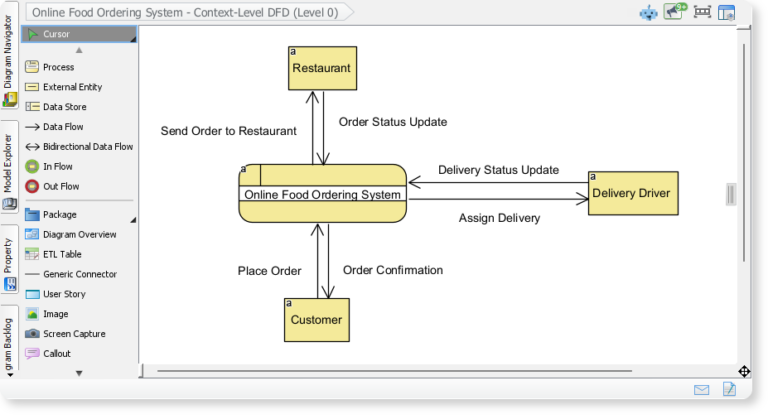Choose the Data Flow connector tool
Viewport: 768px width, 419px height.
pos(62,127)
